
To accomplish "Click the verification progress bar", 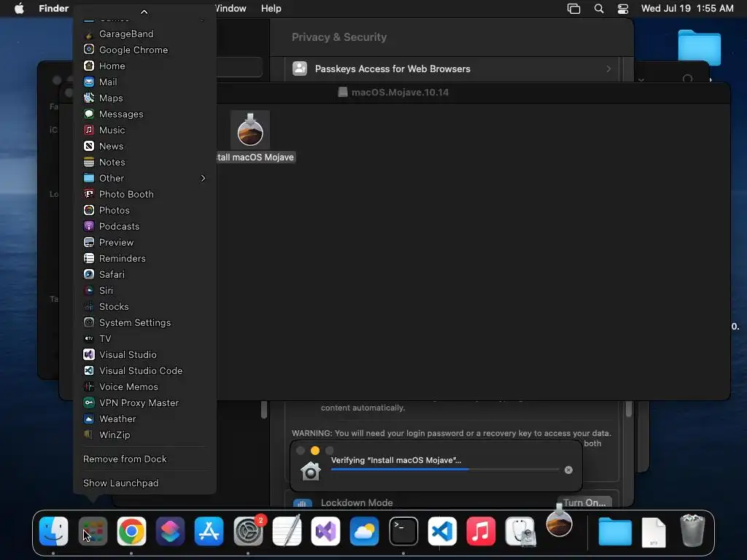I will pyautogui.click(x=445, y=470).
